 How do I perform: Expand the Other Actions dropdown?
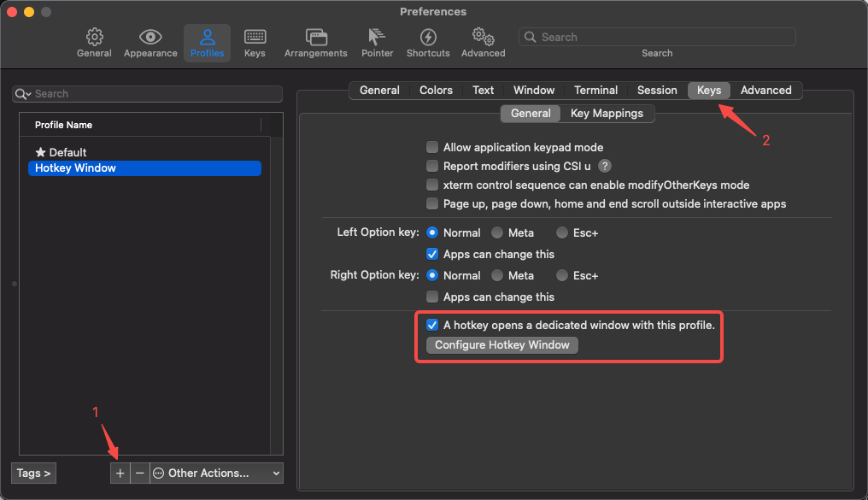point(216,473)
